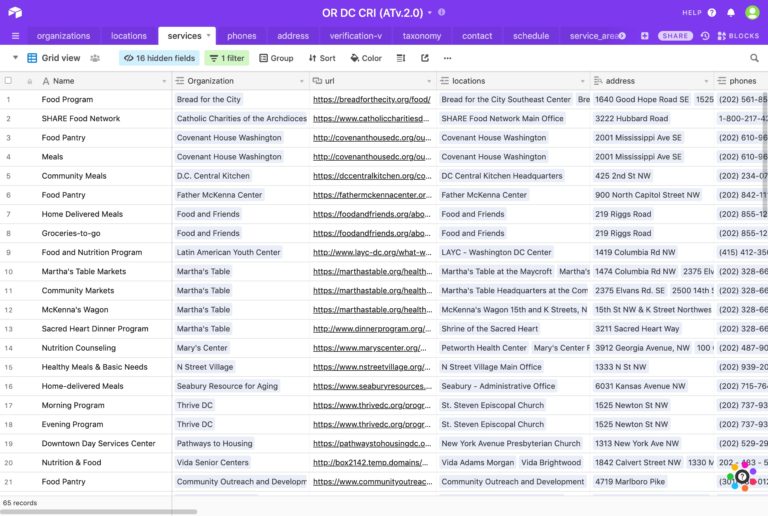Open the Color options
This screenshot has width=768, height=516.
click(365, 58)
